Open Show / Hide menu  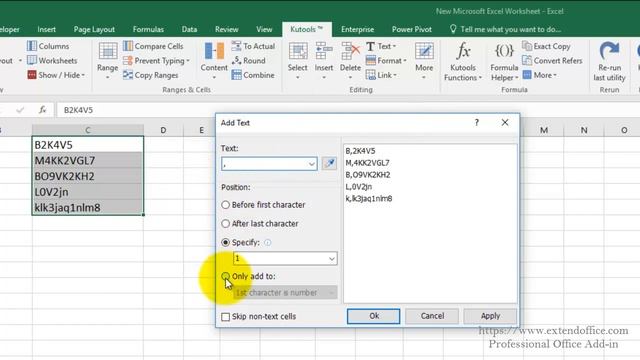[56, 75]
